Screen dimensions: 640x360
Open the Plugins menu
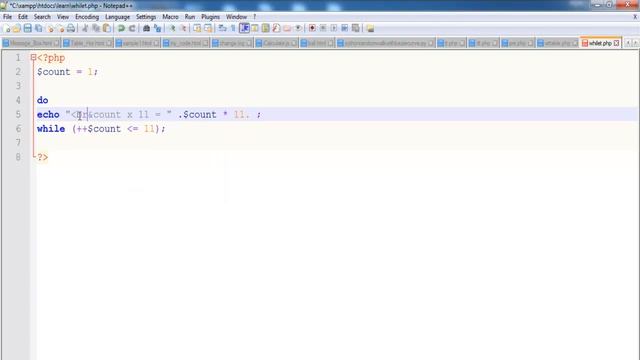[x=211, y=17]
